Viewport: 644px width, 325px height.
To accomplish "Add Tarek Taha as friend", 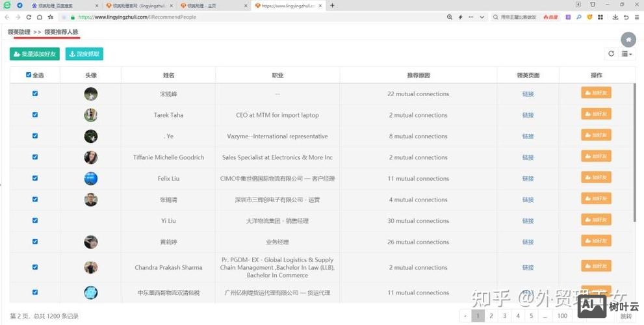I will [596, 114].
